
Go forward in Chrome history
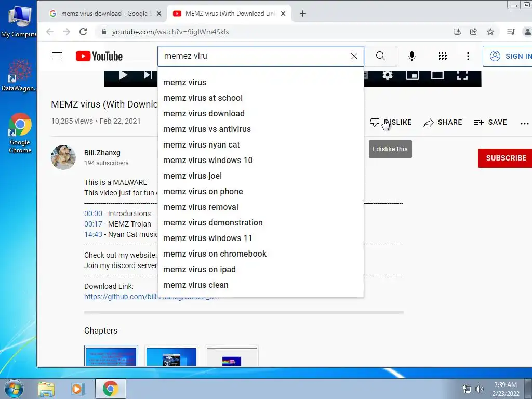[66, 32]
